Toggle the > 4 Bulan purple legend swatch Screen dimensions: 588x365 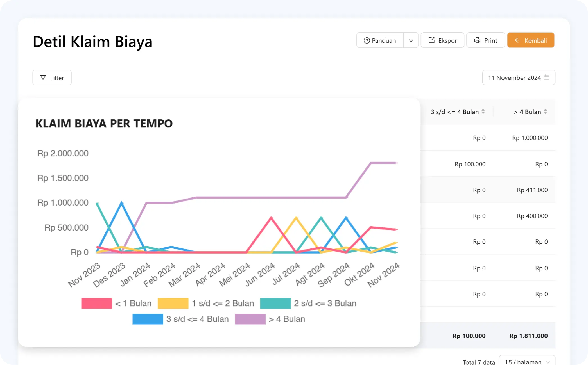coord(250,319)
